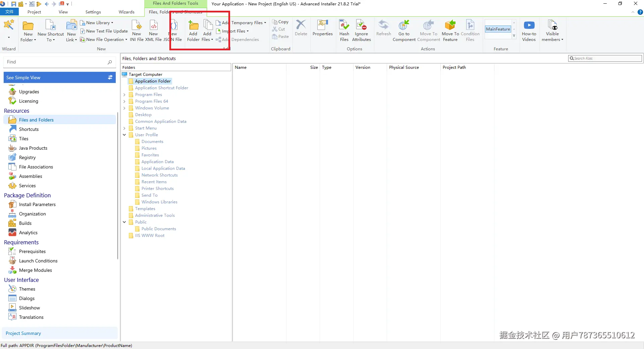Viewport: 644px width, 349px height.
Task: Open the New File Operation dropdown
Action: tap(103, 39)
